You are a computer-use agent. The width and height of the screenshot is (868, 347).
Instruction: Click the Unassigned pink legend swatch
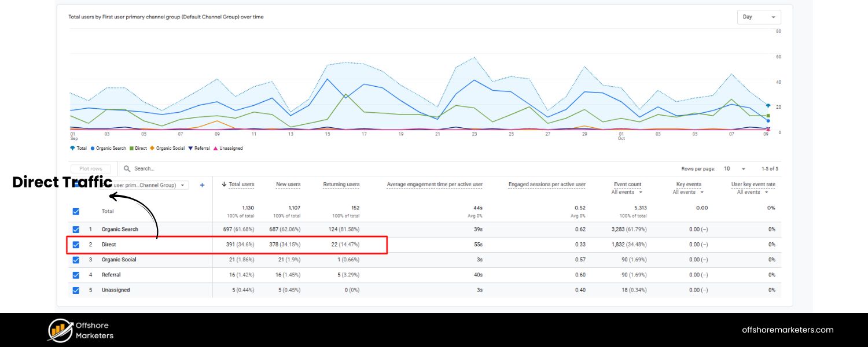(216, 149)
